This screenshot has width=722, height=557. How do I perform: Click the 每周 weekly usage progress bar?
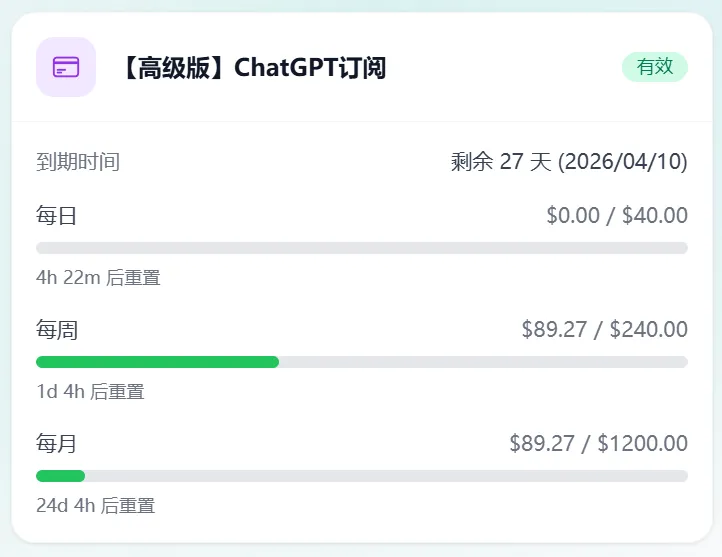361,362
